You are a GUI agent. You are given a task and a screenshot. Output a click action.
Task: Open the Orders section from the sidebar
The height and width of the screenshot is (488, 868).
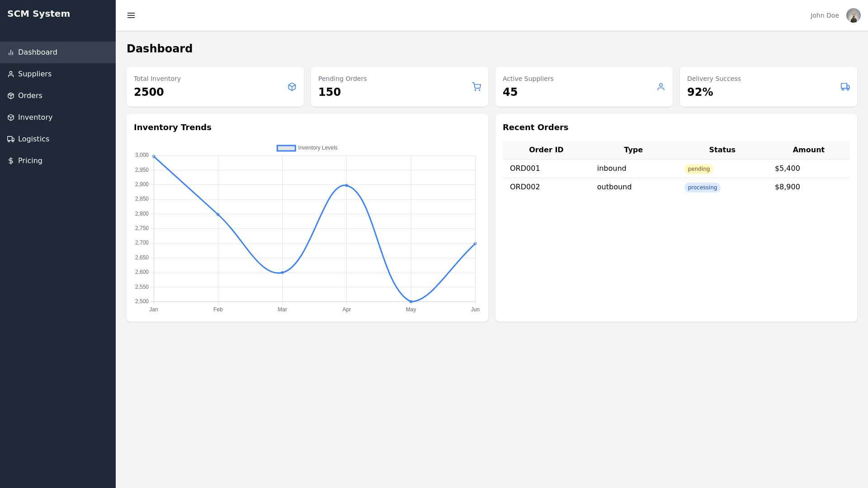click(30, 95)
